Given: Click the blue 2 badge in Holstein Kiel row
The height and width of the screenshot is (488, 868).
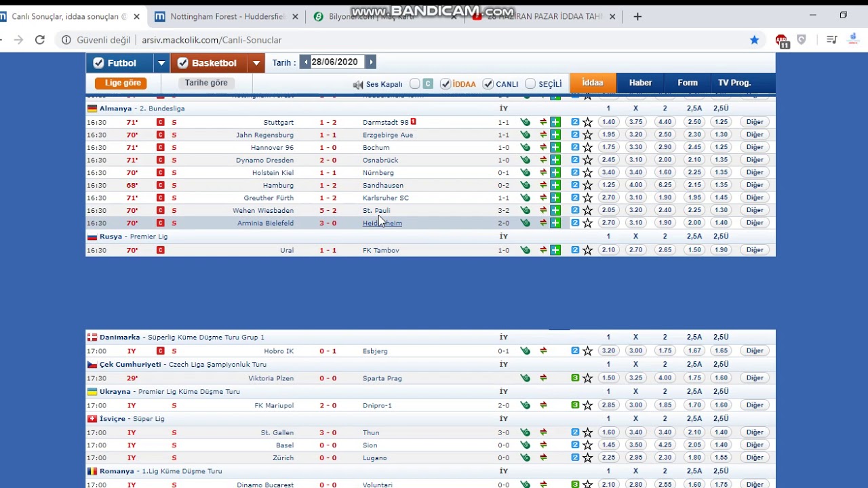Looking at the screenshot, I should click(575, 172).
